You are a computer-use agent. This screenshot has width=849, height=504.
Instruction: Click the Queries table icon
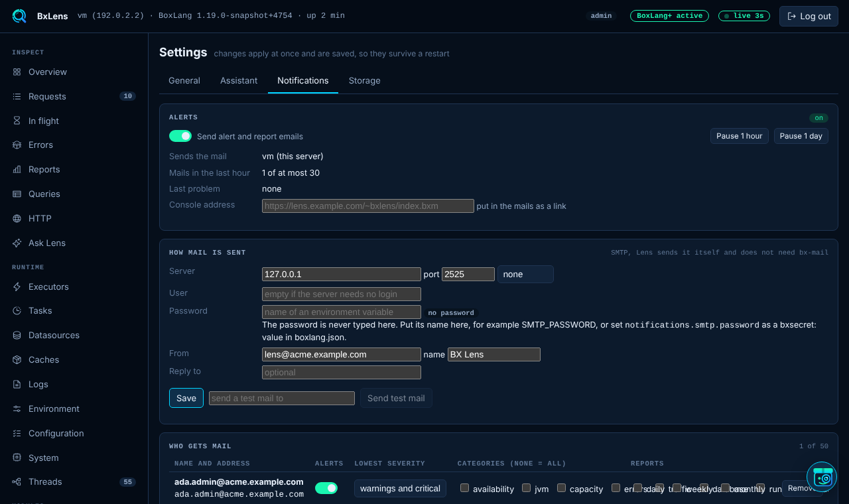pos(17,194)
